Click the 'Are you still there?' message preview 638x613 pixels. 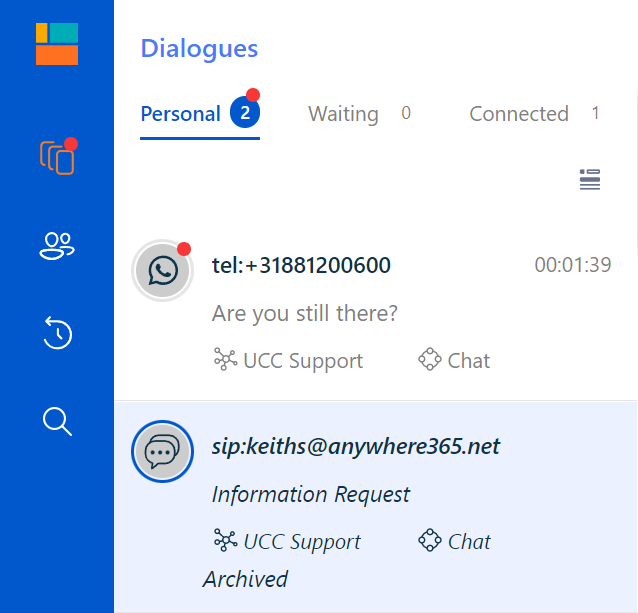coord(304,313)
